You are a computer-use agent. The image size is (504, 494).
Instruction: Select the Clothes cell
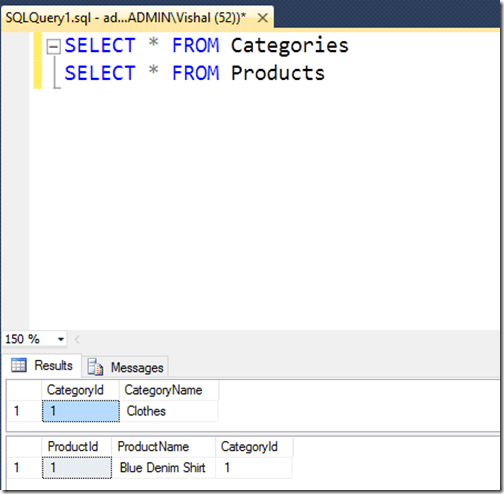(169, 411)
